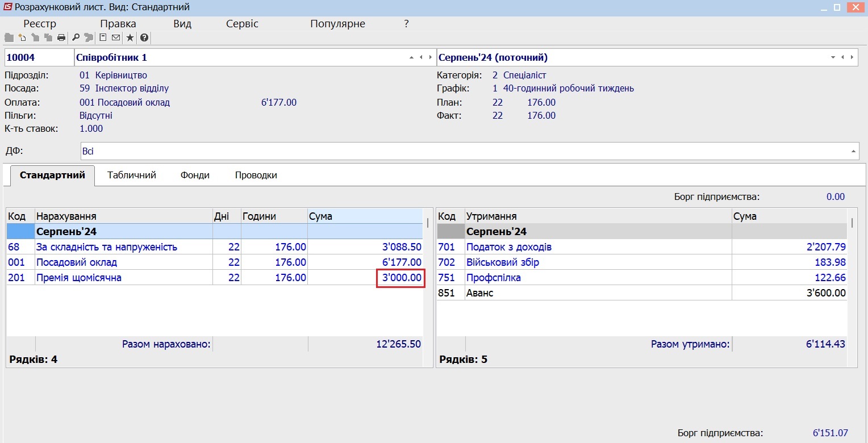Click the open folder toolbar icon

point(9,37)
